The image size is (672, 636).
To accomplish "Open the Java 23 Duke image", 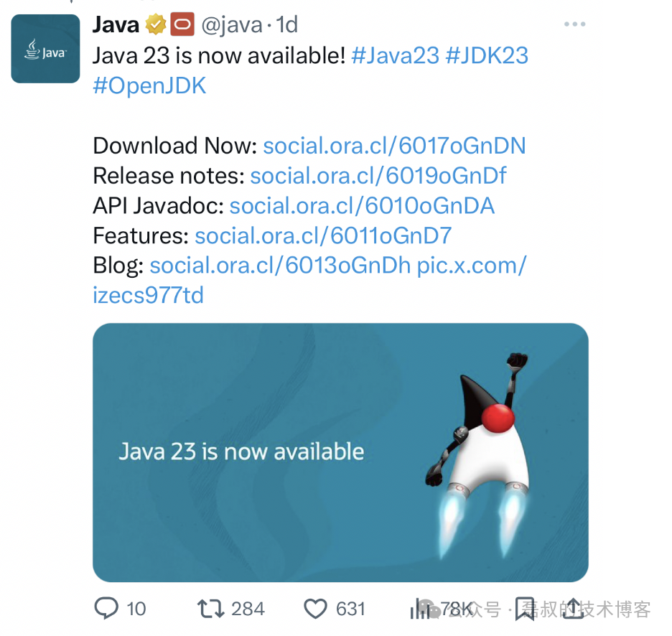I will pos(340,452).
